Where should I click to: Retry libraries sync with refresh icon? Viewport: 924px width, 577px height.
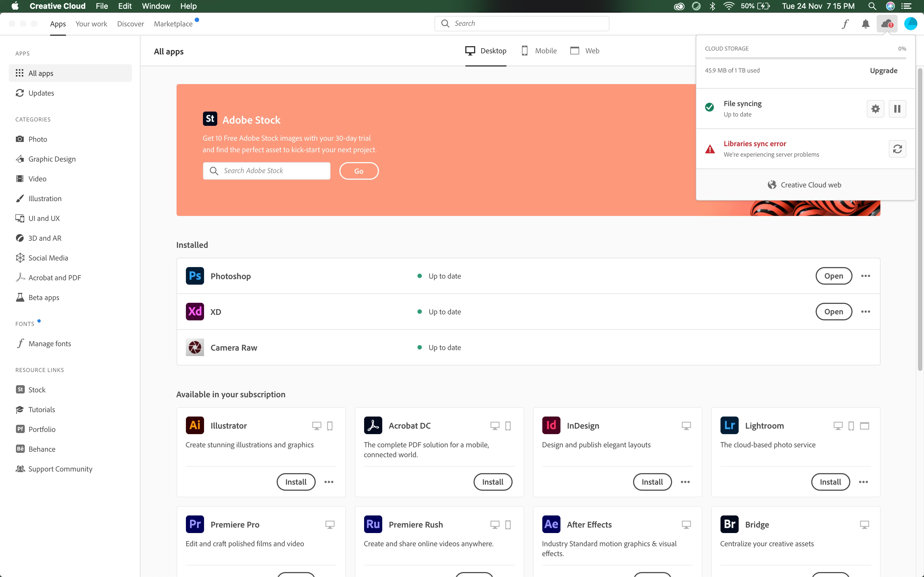pyautogui.click(x=897, y=149)
